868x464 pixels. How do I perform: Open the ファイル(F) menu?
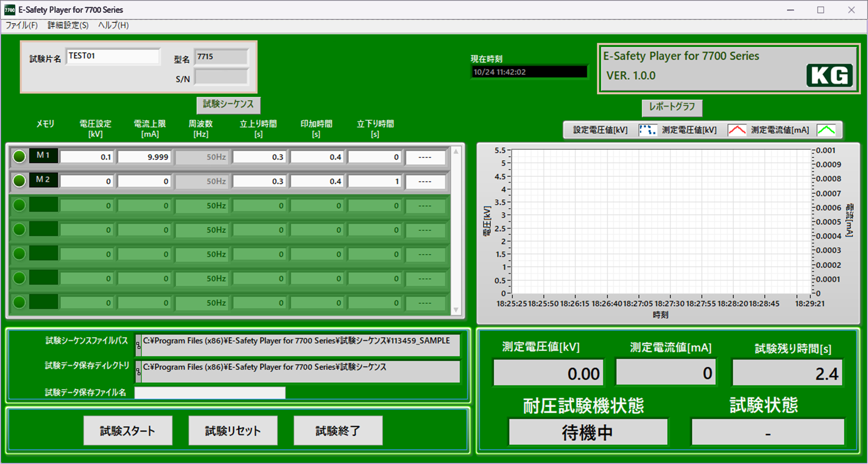pos(21,25)
